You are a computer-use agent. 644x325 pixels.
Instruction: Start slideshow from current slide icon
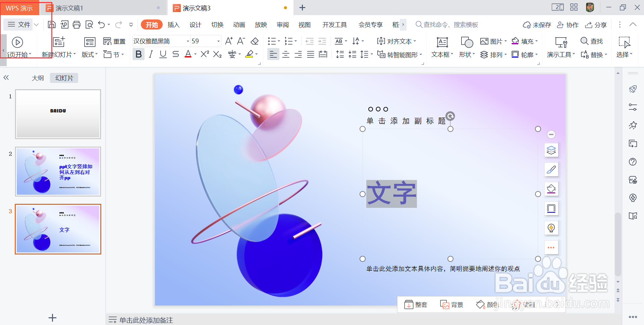[x=17, y=42]
